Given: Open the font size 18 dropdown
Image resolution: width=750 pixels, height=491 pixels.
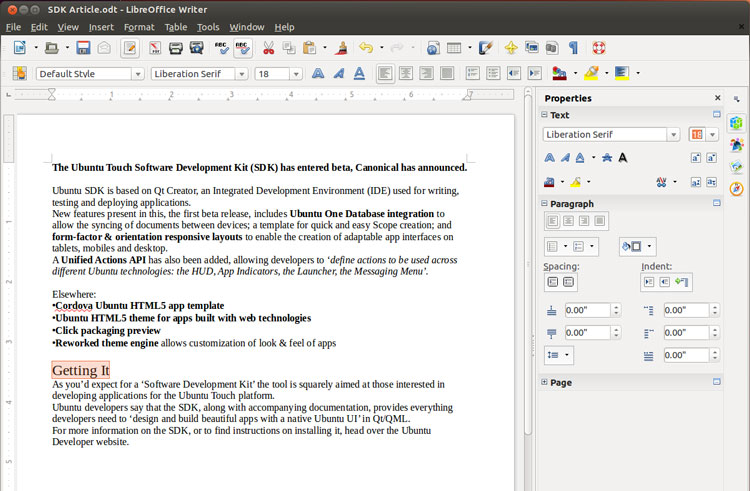Looking at the screenshot, I should pyautogui.click(x=296, y=74).
